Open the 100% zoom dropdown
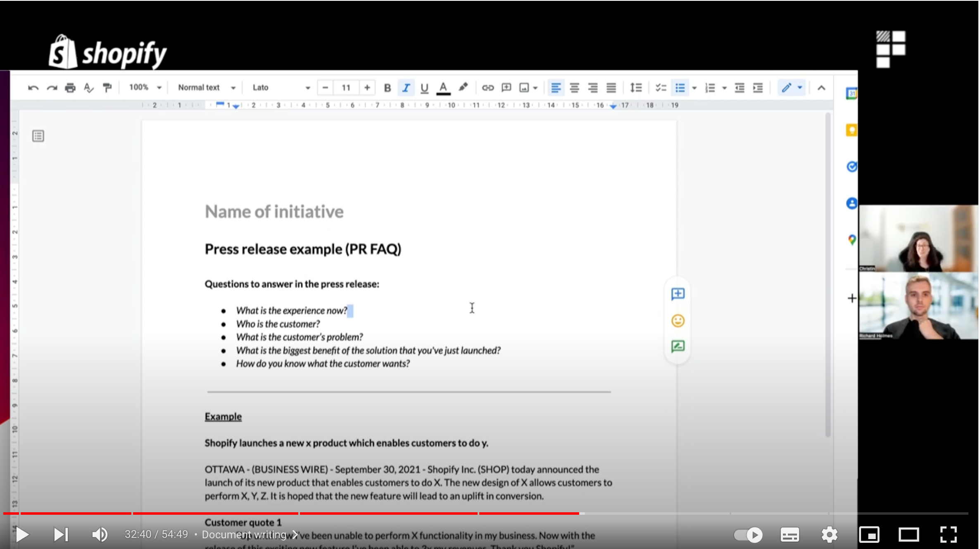The width and height of the screenshot is (980, 549). point(145,88)
